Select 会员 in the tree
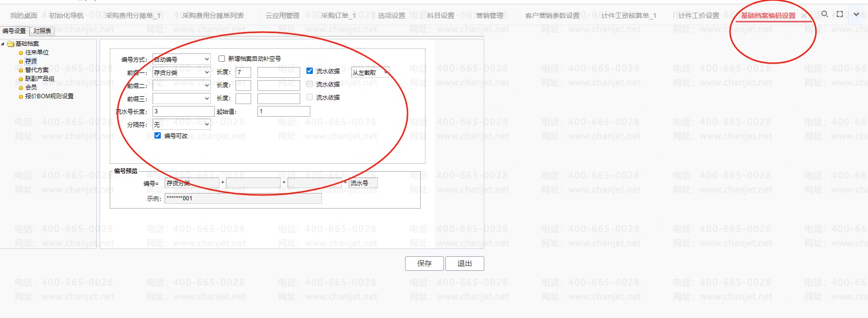868x318 pixels. (31, 88)
